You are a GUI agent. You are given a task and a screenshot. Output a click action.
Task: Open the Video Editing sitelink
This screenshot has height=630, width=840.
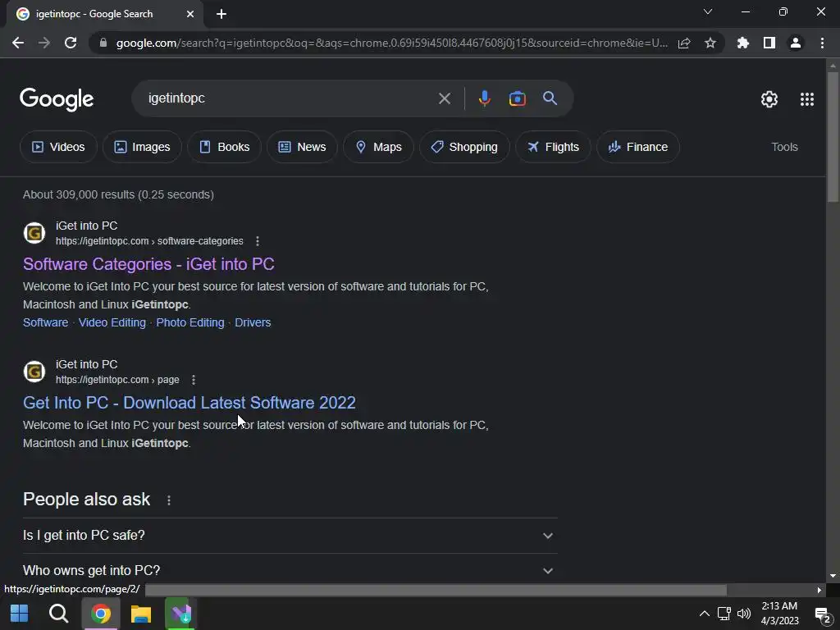click(112, 322)
